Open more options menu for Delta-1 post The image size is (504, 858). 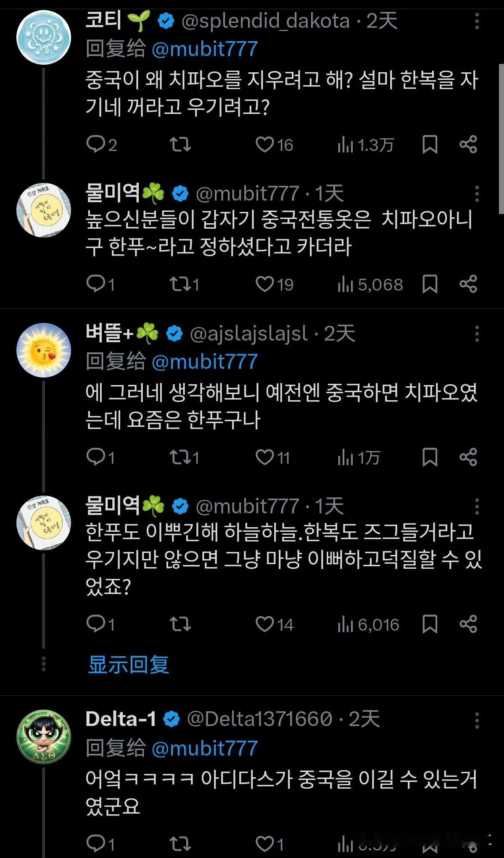click(x=477, y=720)
